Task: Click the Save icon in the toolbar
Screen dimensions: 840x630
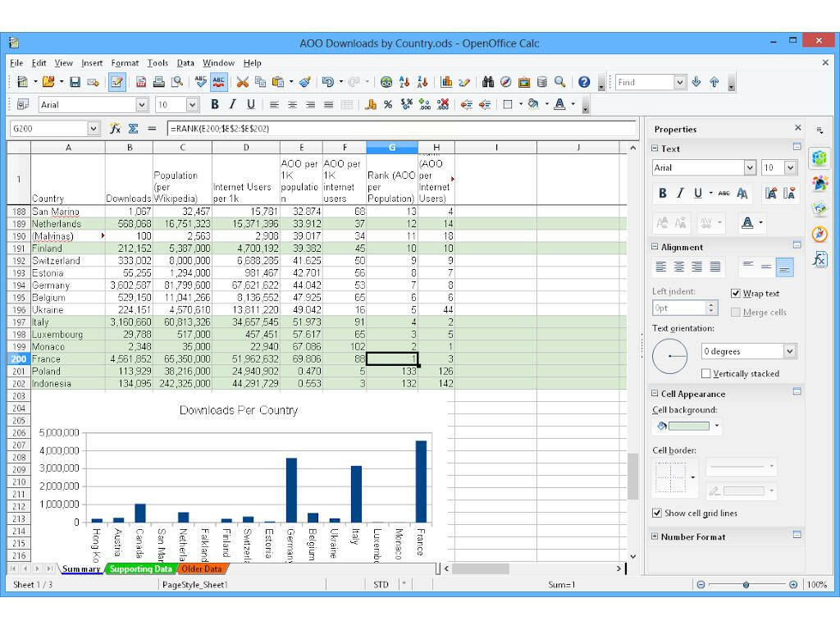Action: 75,82
